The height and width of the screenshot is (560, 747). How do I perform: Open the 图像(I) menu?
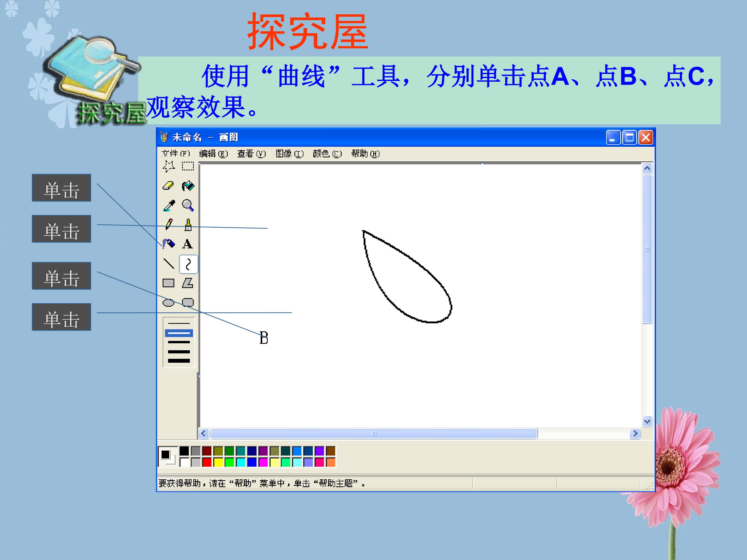pyautogui.click(x=289, y=154)
